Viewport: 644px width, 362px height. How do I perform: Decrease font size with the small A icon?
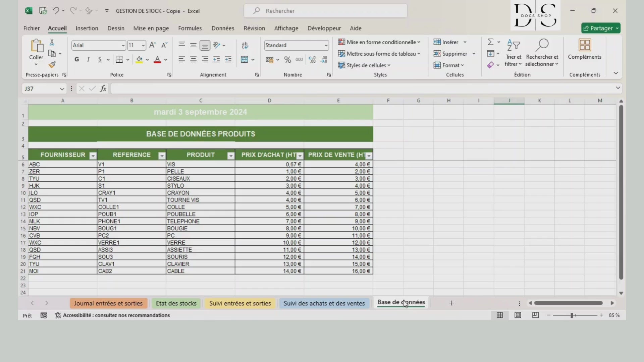[x=164, y=45]
